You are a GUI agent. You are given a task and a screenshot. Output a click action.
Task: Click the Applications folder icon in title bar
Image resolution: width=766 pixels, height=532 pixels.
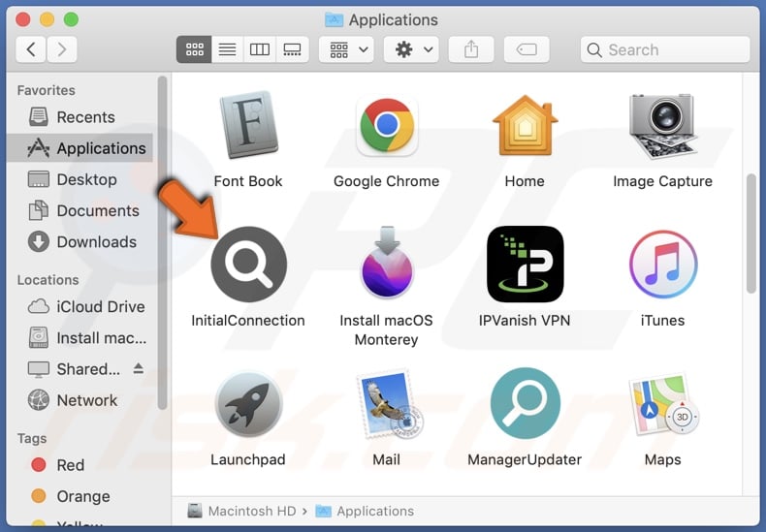point(334,19)
